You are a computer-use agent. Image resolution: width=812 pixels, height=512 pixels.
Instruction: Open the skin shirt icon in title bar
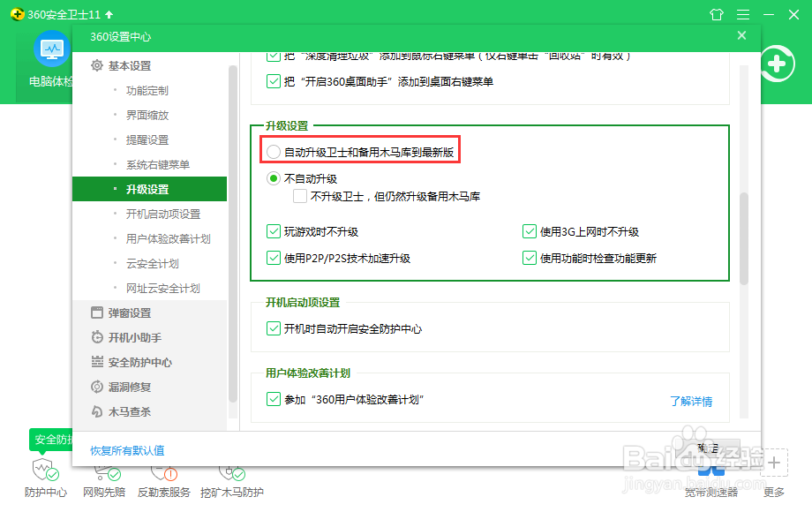pos(717,14)
